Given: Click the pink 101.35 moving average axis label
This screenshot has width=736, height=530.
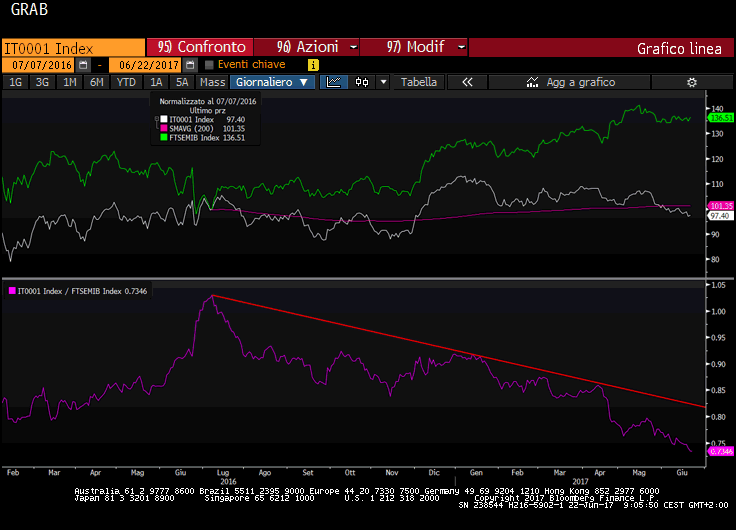Looking at the screenshot, I should (x=721, y=206).
